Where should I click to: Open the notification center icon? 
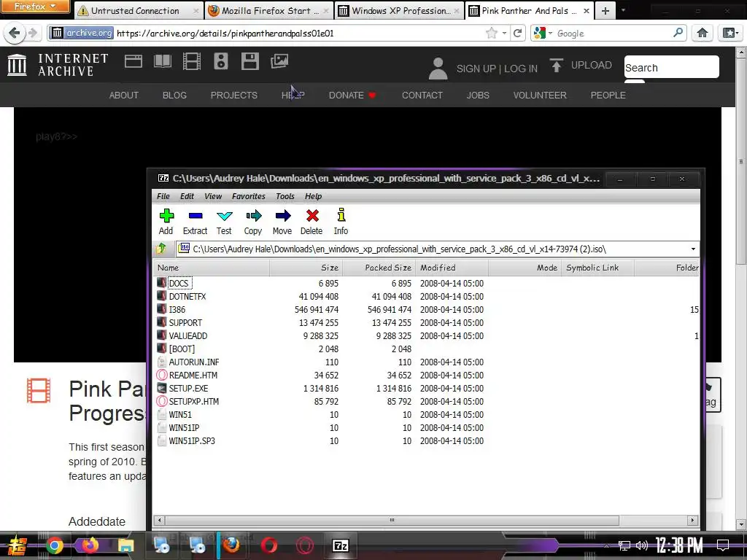tap(723, 545)
